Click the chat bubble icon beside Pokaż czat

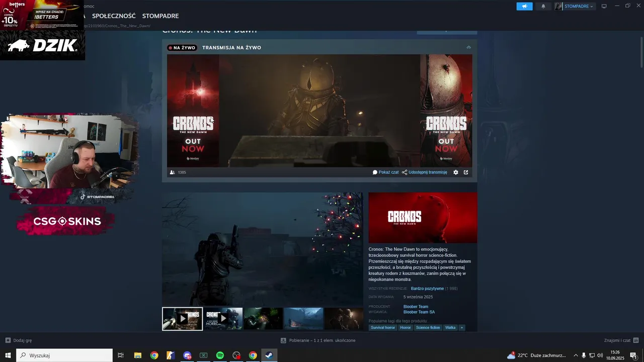(x=375, y=172)
